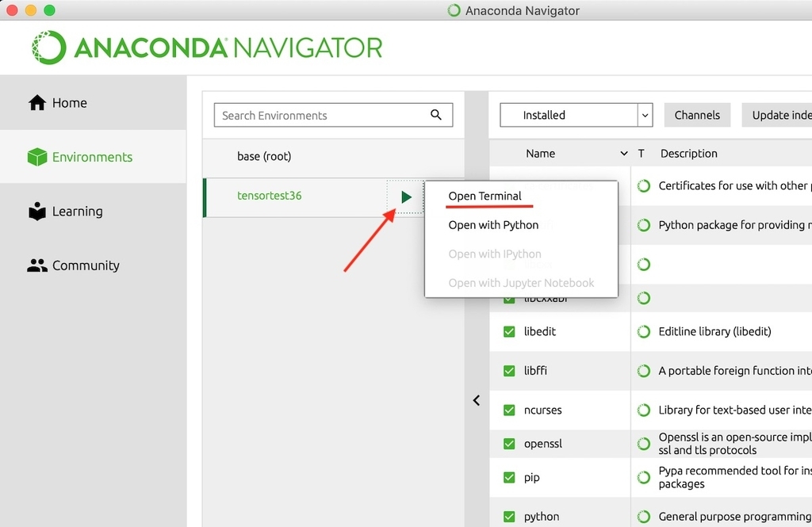Click the status circle in the python row
812x527 pixels.
(644, 517)
